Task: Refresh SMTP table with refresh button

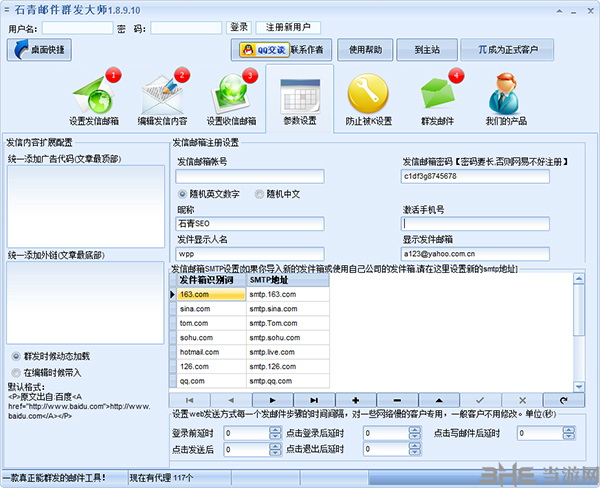Action: click(564, 400)
